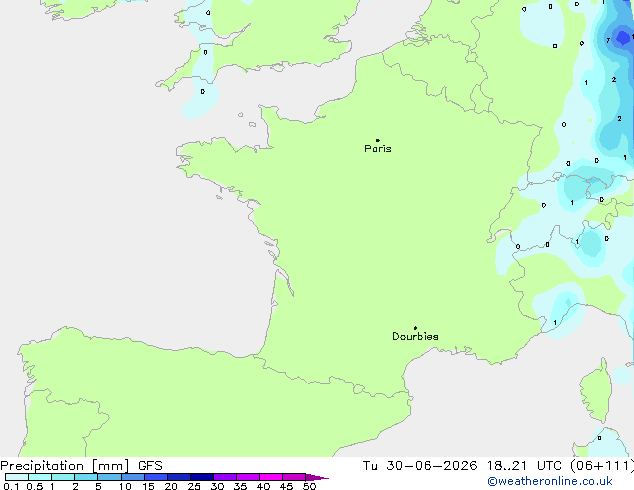Select the 30–35 mm purple legend swatch
This screenshot has height=490, width=634.
pyautogui.click(x=225, y=477)
